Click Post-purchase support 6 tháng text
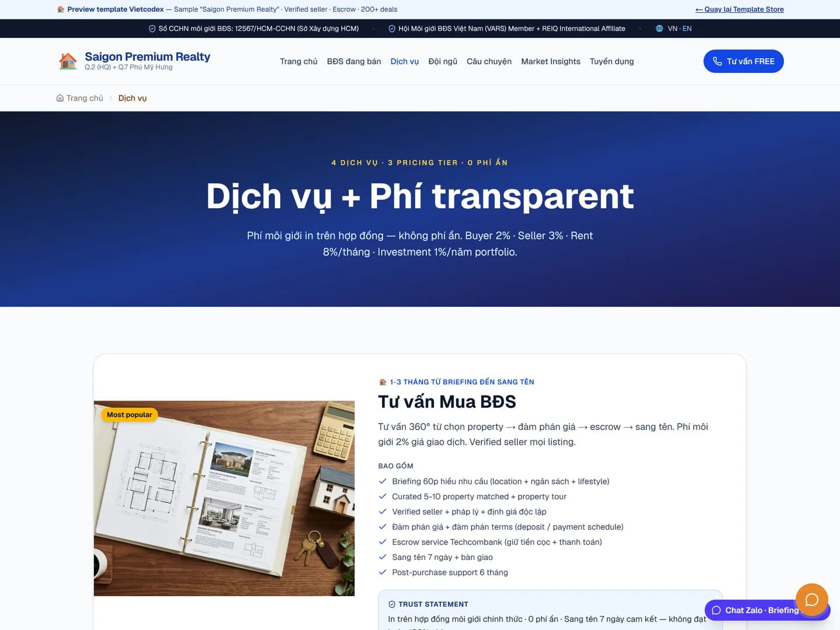 click(450, 572)
